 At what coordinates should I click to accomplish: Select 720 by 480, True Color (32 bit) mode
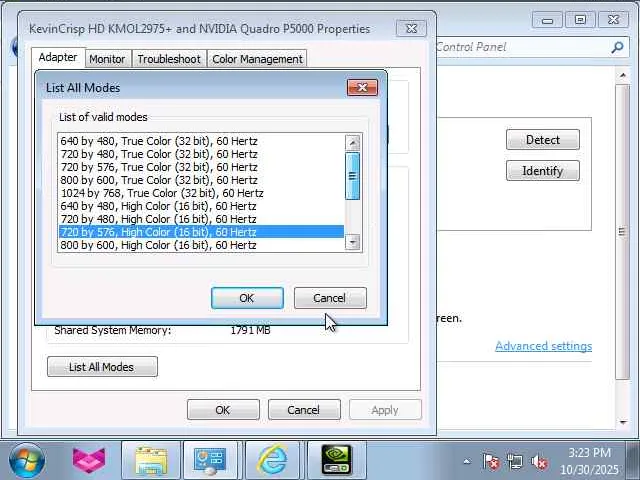point(201,154)
